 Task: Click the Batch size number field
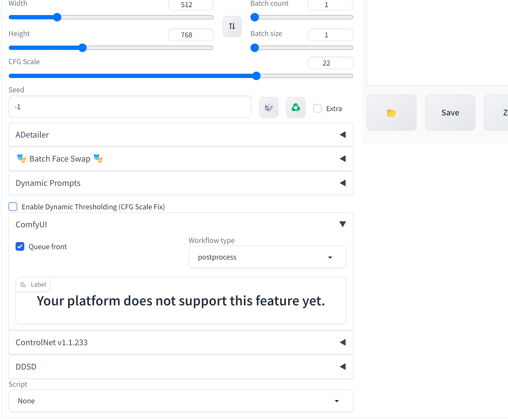tap(330, 35)
